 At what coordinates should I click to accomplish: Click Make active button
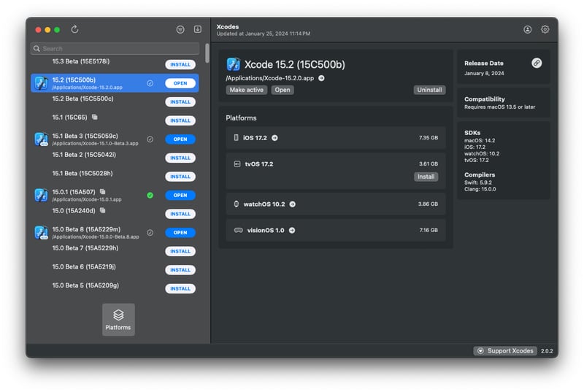(x=246, y=90)
